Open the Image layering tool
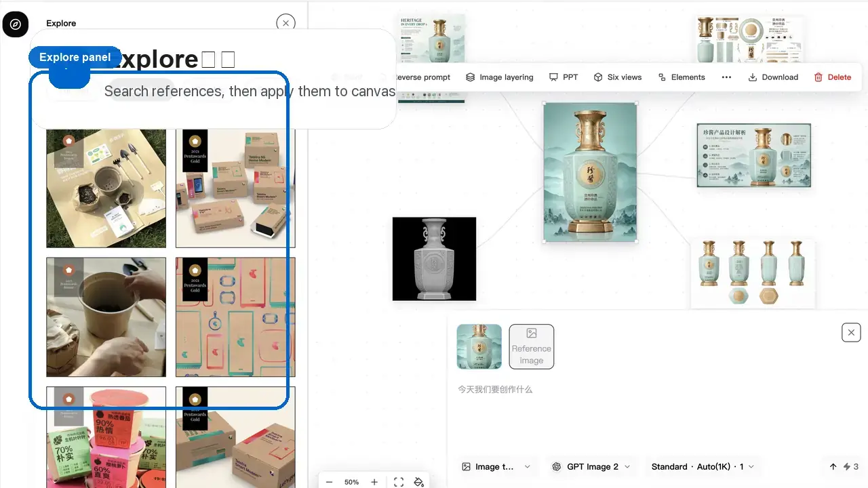Image resolution: width=868 pixels, height=488 pixels. [500, 77]
